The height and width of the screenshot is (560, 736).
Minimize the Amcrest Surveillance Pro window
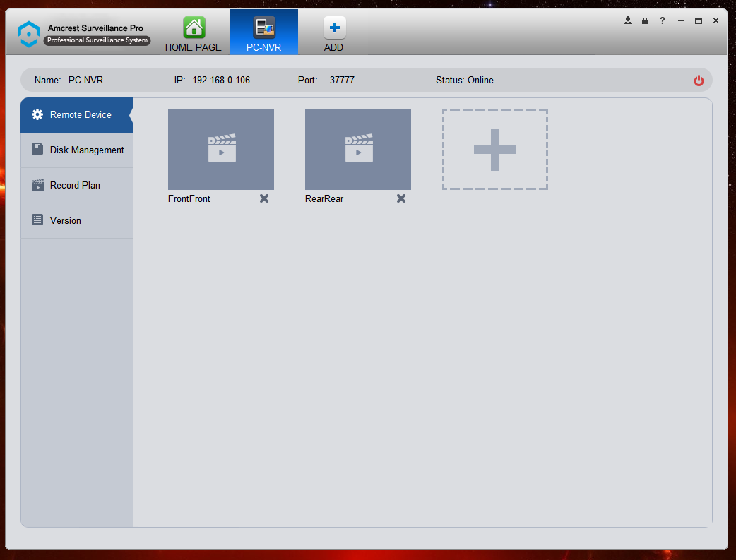(681, 20)
